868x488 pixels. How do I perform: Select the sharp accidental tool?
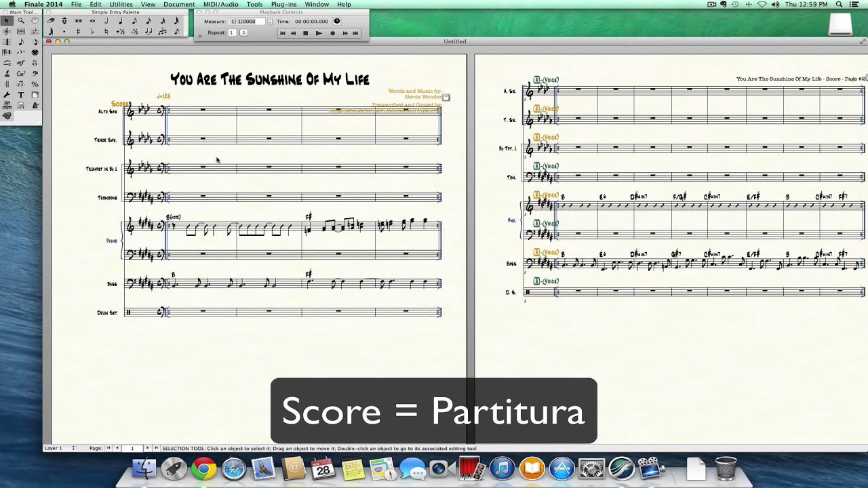coord(79,32)
